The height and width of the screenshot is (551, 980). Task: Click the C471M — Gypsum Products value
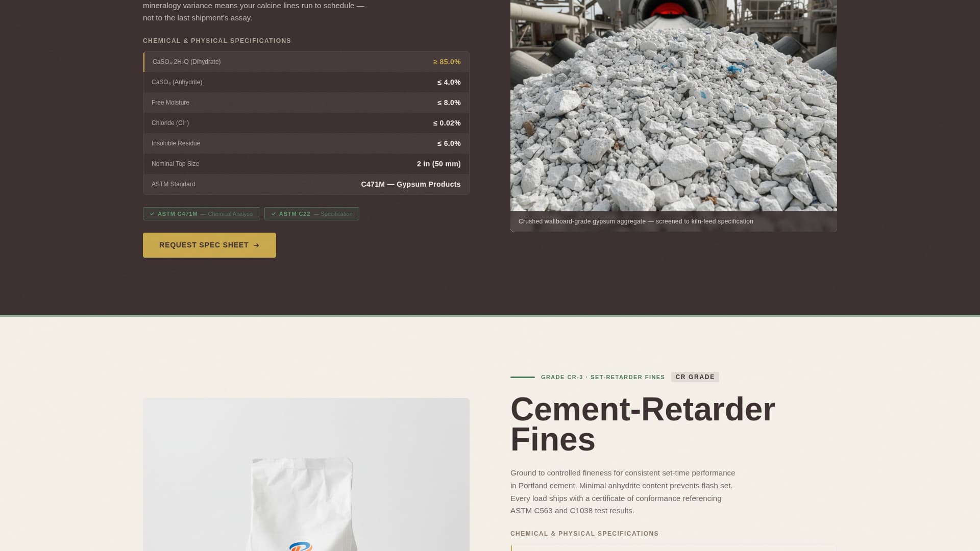[411, 184]
